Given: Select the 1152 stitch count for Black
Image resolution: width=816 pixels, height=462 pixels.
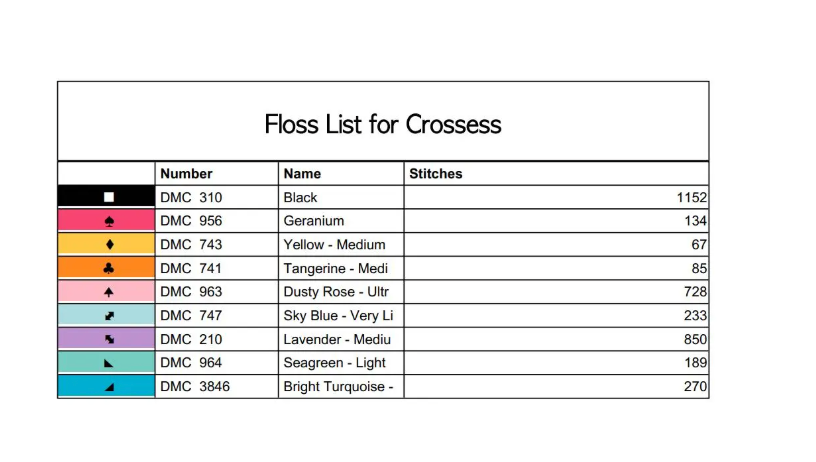Looking at the screenshot, I should (691, 198).
